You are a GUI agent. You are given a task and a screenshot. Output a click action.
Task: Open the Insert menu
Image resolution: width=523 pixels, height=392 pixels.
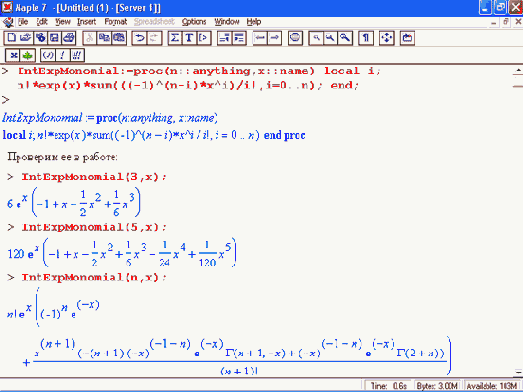pyautogui.click(x=86, y=22)
